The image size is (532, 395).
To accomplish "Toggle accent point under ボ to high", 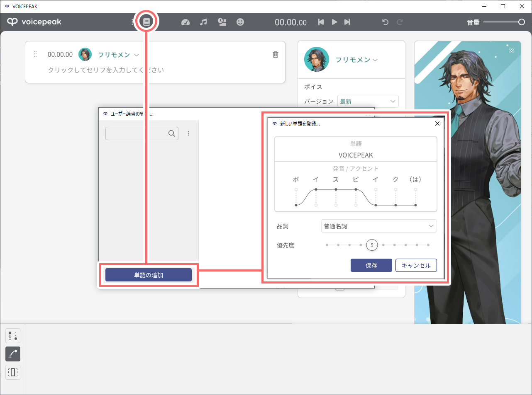I will point(296,189).
